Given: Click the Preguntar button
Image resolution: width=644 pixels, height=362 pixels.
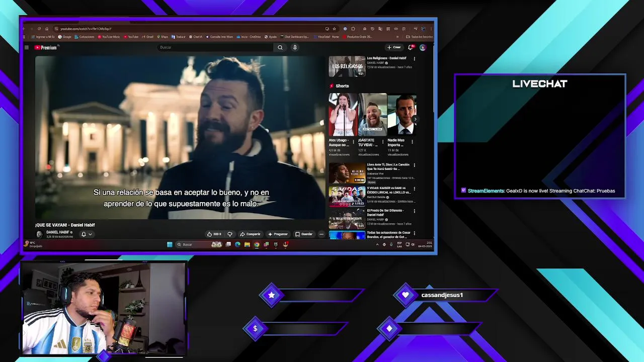Looking at the screenshot, I should tap(278, 234).
